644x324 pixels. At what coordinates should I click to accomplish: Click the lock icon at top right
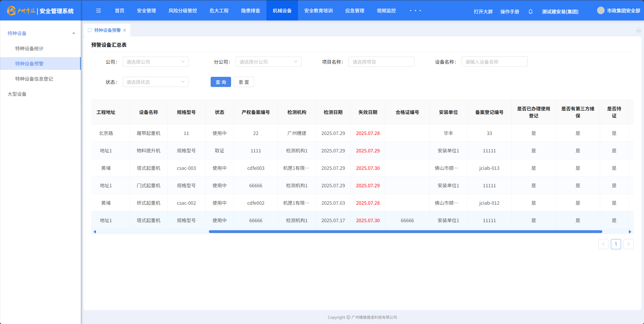click(x=638, y=30)
